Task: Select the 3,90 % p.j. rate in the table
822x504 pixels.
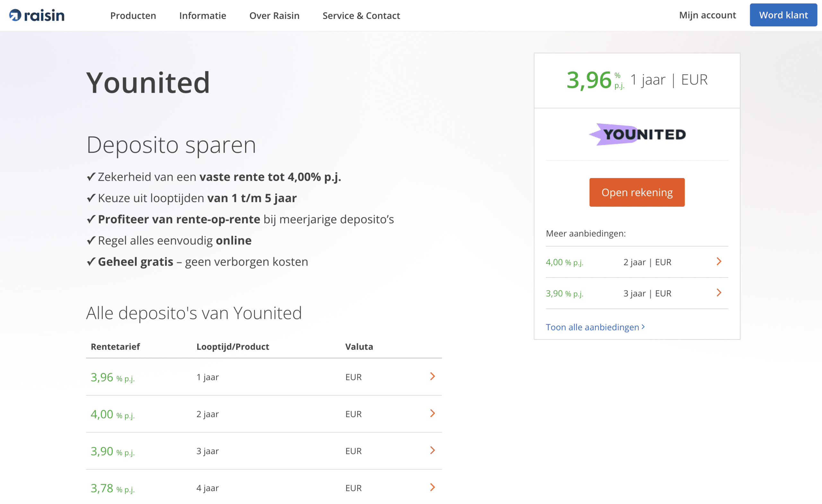Action: click(112, 451)
